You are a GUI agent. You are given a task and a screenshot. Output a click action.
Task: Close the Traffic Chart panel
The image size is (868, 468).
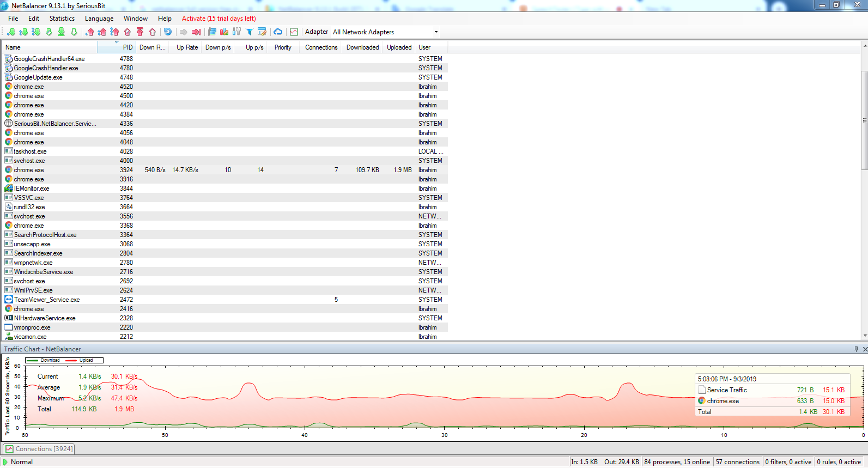tap(865, 349)
